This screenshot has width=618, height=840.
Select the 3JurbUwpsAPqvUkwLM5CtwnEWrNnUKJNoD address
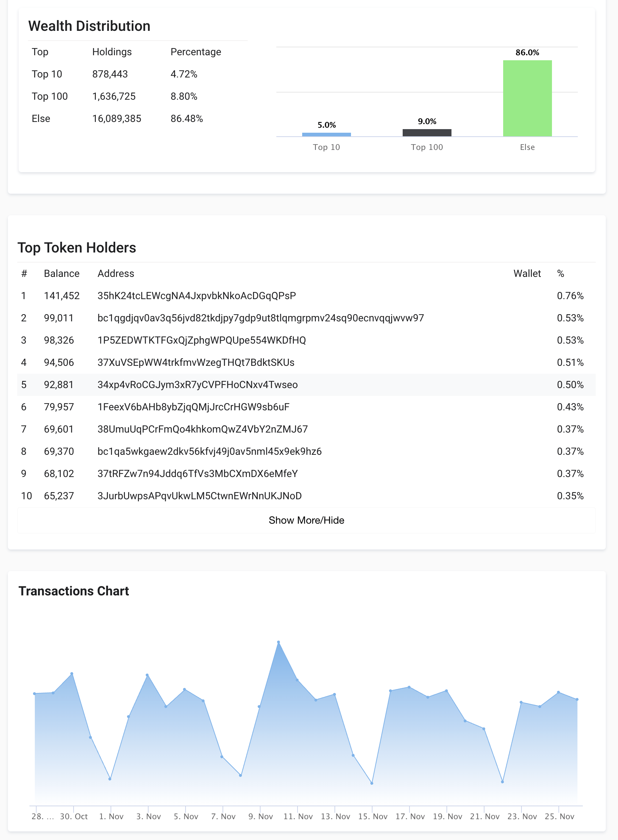click(200, 496)
